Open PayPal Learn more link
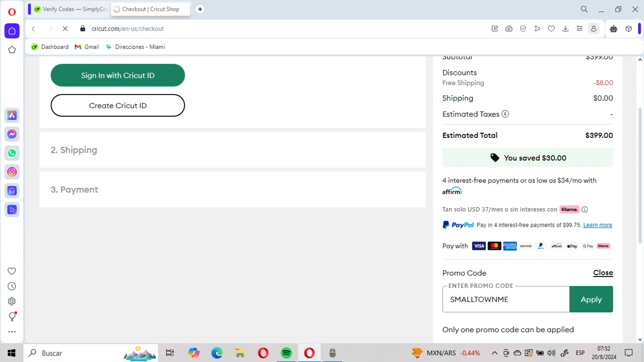The height and width of the screenshot is (362, 644). coord(597,225)
